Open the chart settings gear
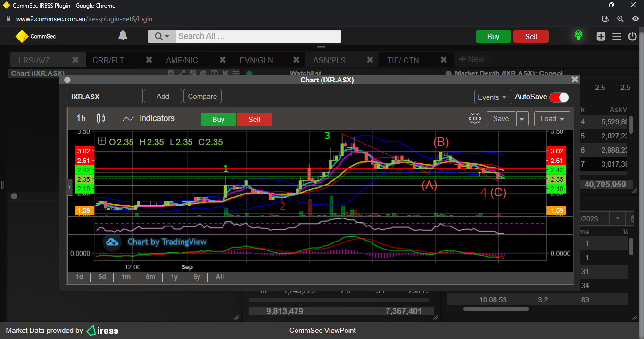Image resolution: width=644 pixels, height=339 pixels. (x=475, y=118)
